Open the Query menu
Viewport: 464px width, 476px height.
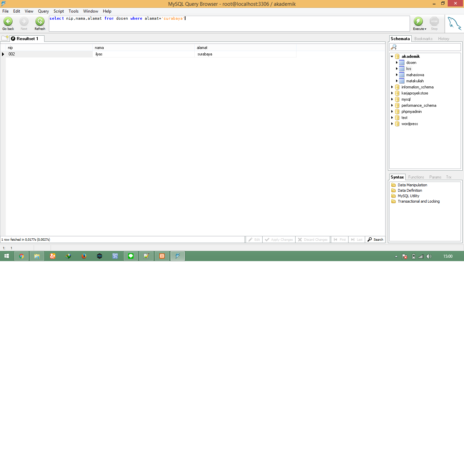pos(43,11)
